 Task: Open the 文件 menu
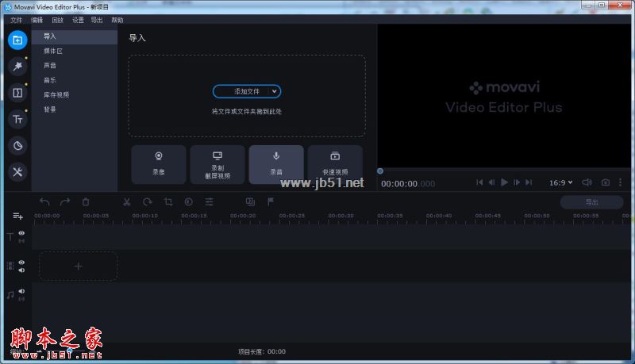tap(16, 20)
